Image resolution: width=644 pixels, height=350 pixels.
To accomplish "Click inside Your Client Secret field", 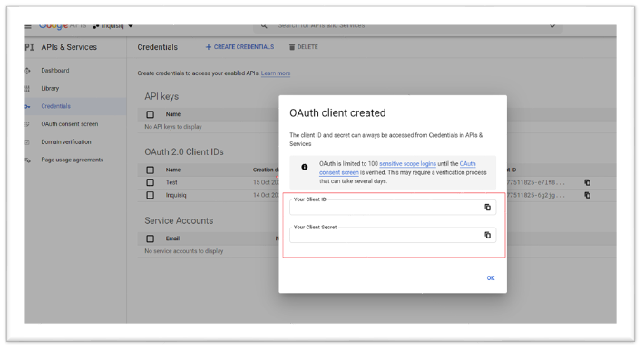I will [393, 236].
